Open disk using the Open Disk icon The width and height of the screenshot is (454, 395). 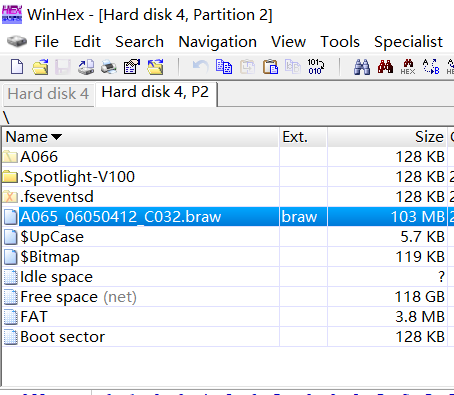(x=86, y=67)
